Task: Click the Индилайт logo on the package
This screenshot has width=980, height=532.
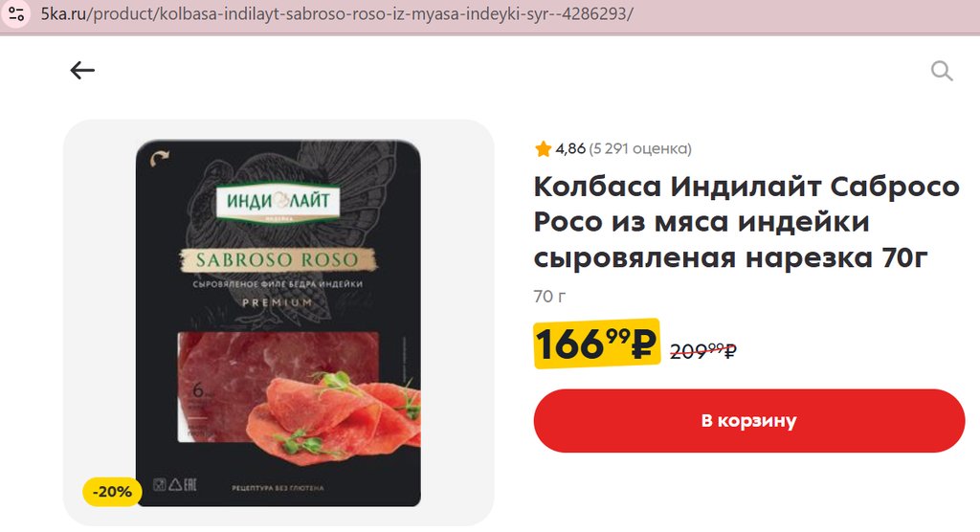Action: coord(278,201)
